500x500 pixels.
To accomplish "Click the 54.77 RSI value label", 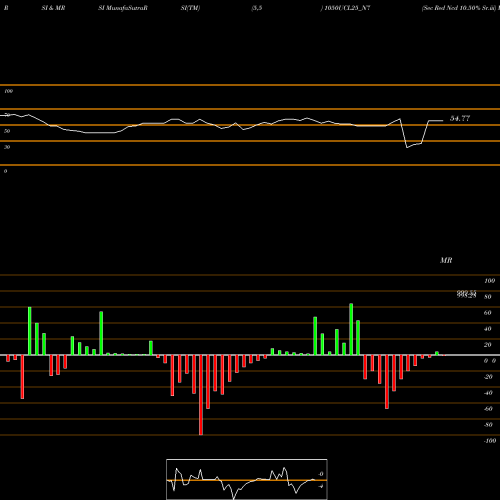I will (460, 118).
